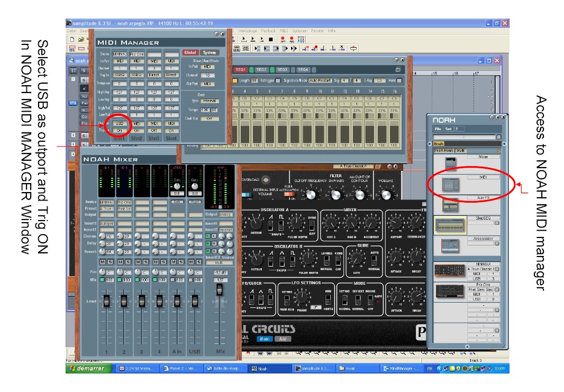Toggle the Mix enable button on channel 3
This screenshot has height=392, width=564.
click(138, 279)
